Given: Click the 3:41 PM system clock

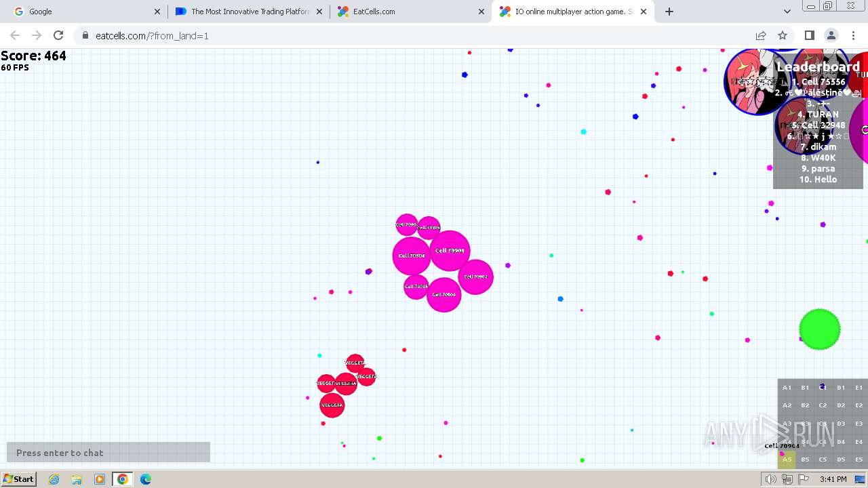Looking at the screenshot, I should click(833, 479).
